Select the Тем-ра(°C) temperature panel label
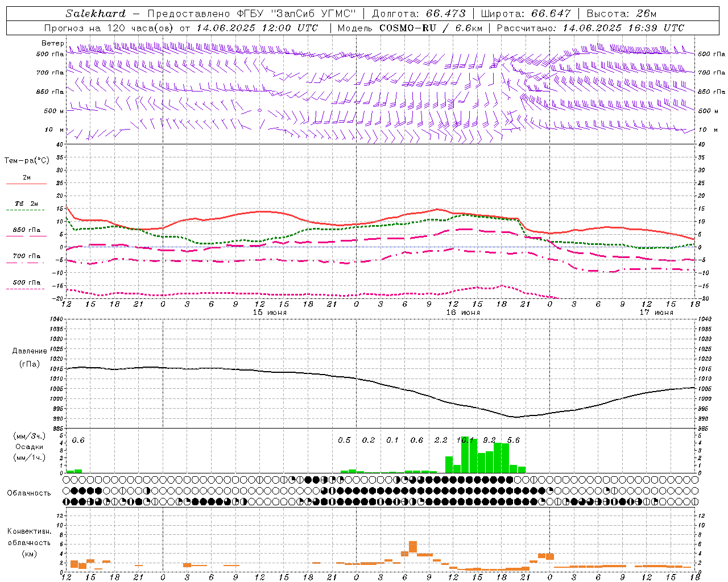This screenshot has height=582, width=728. point(27,161)
